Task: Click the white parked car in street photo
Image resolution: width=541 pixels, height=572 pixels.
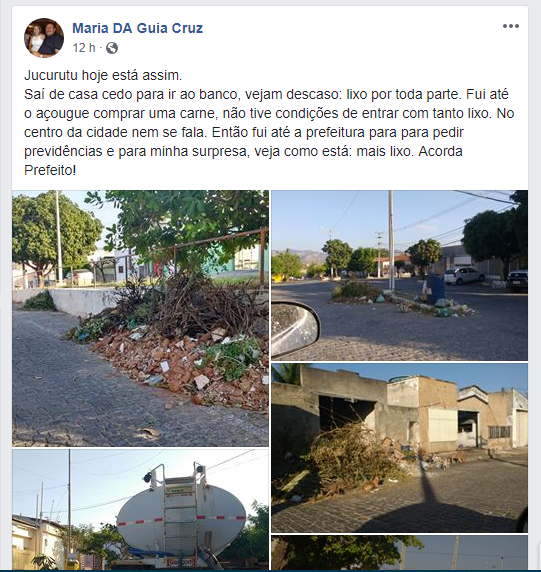Action: (464, 275)
